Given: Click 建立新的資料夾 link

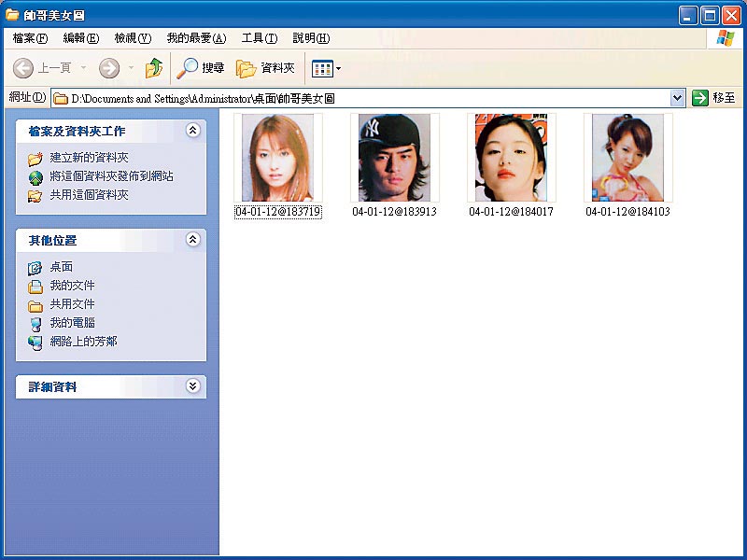Looking at the screenshot, I should pos(89,158).
